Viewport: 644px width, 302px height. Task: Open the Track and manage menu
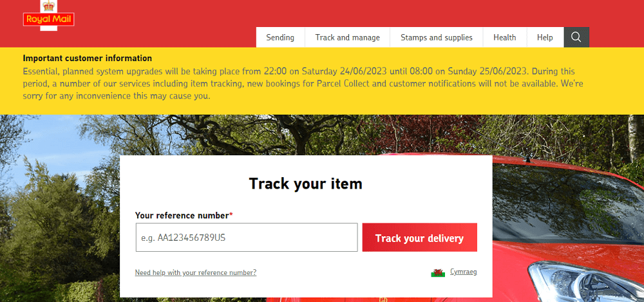[347, 37]
